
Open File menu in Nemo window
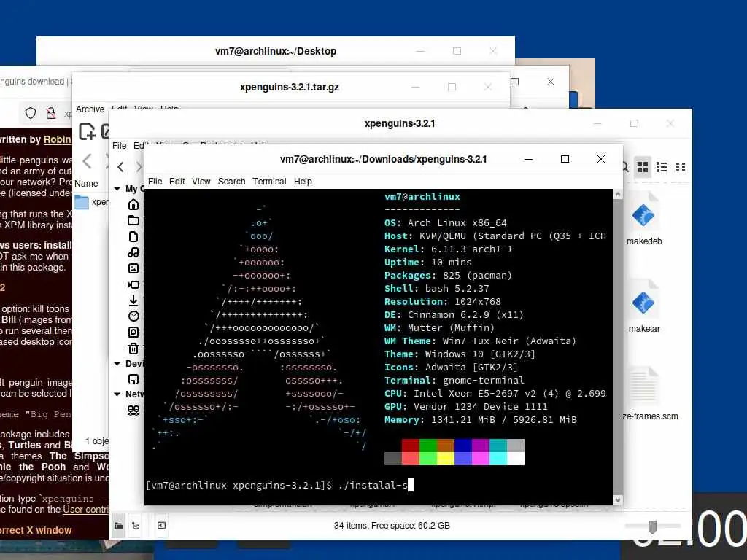tap(119, 146)
